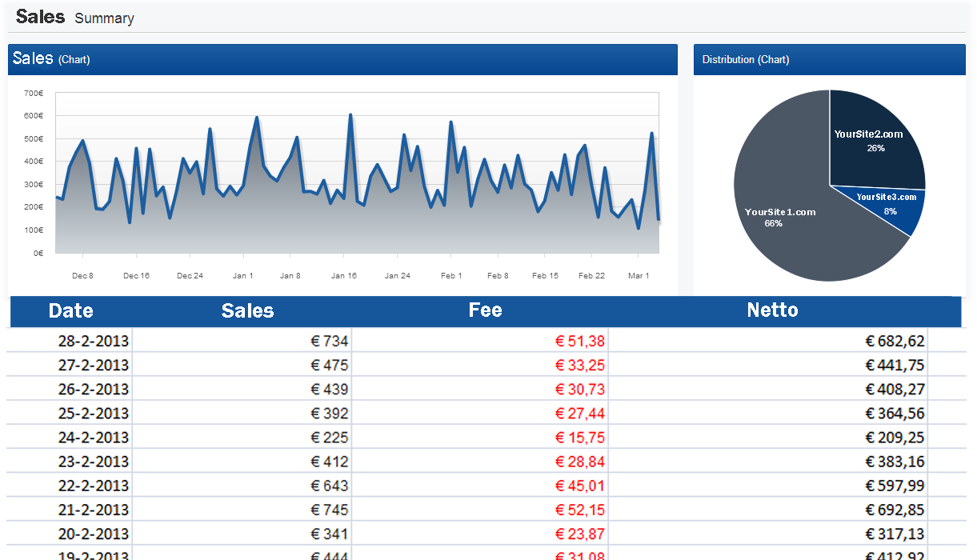This screenshot has height=560, width=977.
Task: Sort the table by Netto column
Action: [x=772, y=311]
